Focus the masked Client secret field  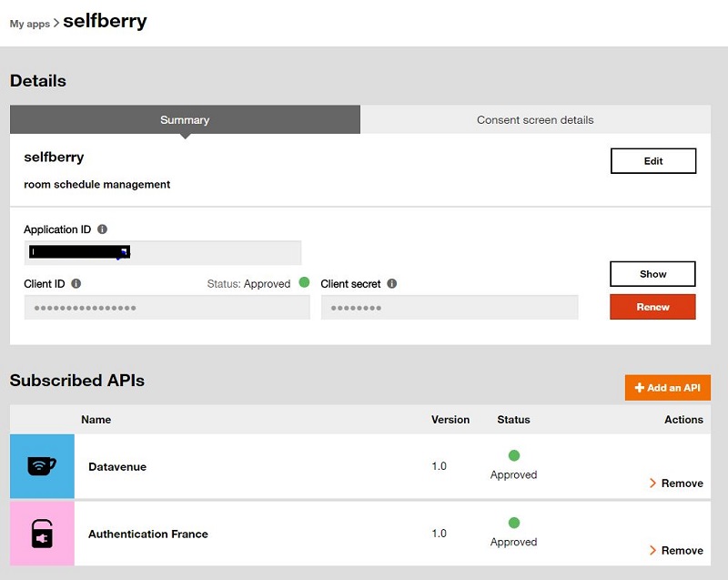pyautogui.click(x=450, y=308)
